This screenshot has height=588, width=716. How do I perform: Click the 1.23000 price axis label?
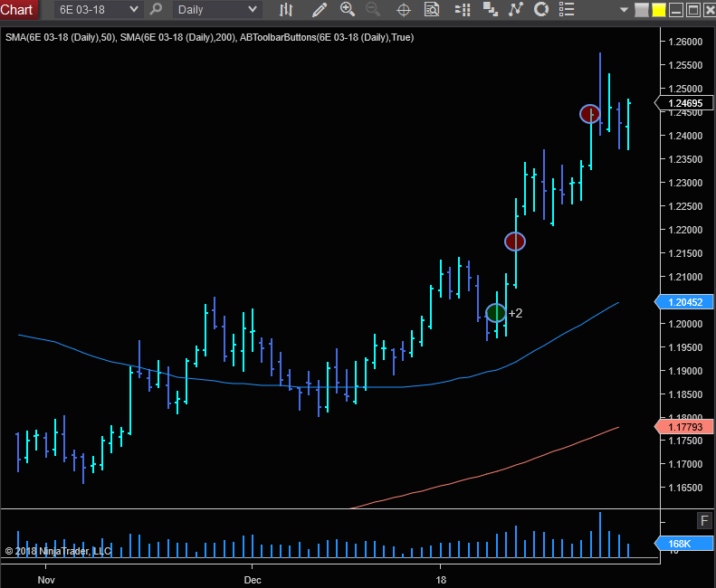[x=685, y=183]
